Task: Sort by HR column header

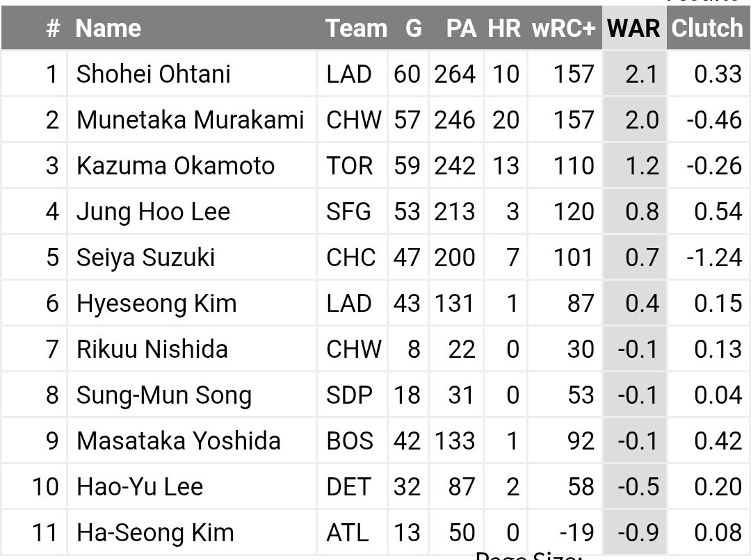Action: 504,28
